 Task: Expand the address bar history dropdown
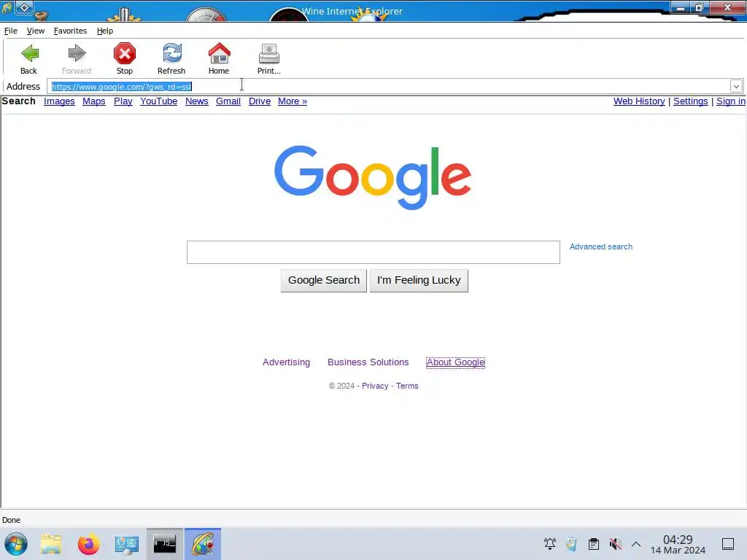click(736, 87)
